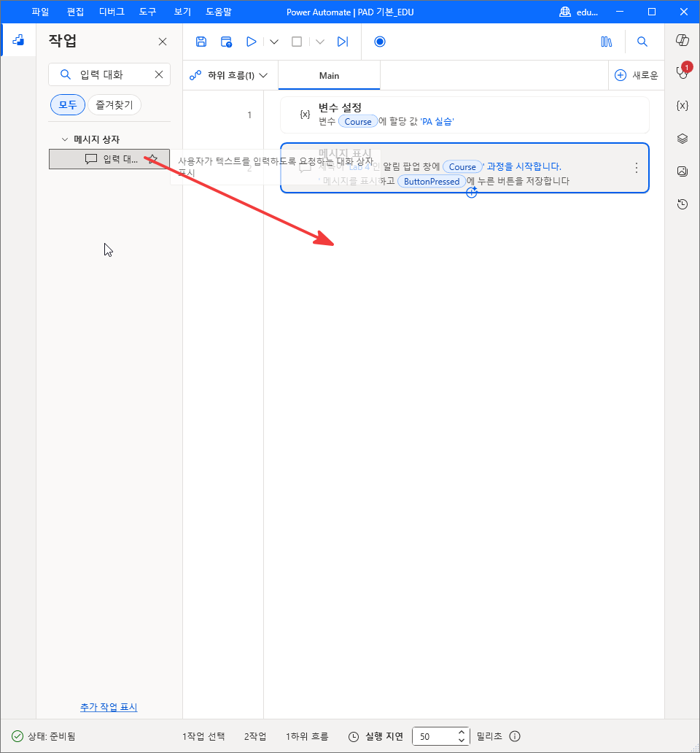Image resolution: width=700 pixels, height=753 pixels.
Task: Open the 도움말 menu
Action: pyautogui.click(x=219, y=12)
